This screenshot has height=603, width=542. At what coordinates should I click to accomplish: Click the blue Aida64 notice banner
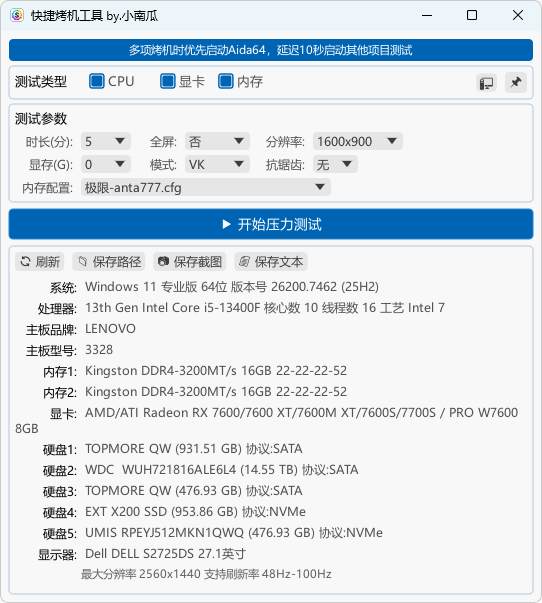click(x=271, y=50)
